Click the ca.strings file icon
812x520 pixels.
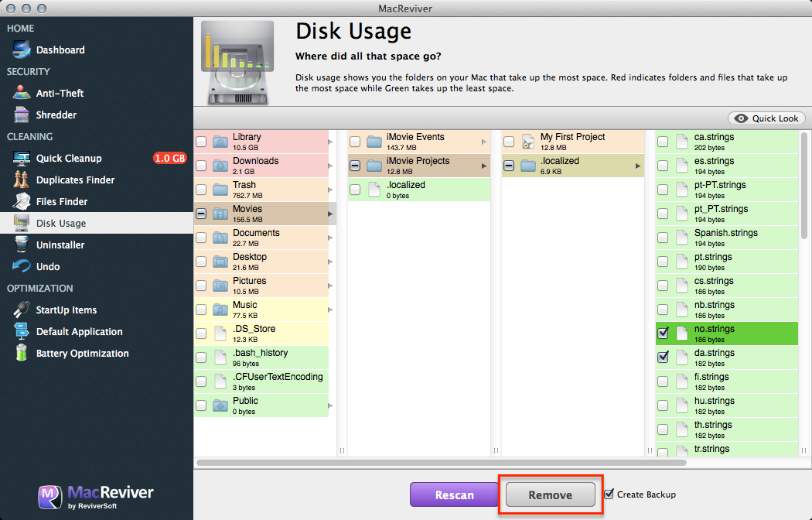[683, 142]
